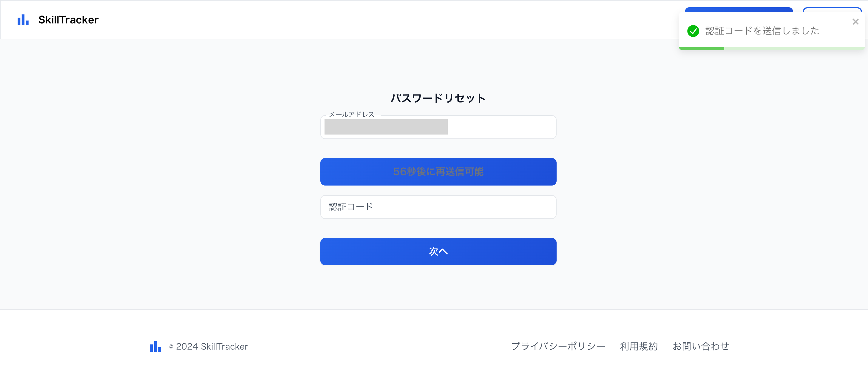
Task: Click the bar chart icon in the footer
Action: pyautogui.click(x=155, y=346)
